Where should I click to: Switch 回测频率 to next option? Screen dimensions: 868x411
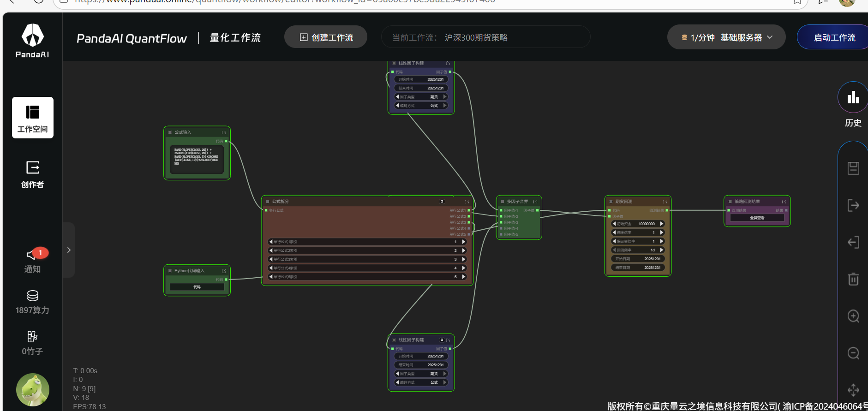[x=662, y=250]
